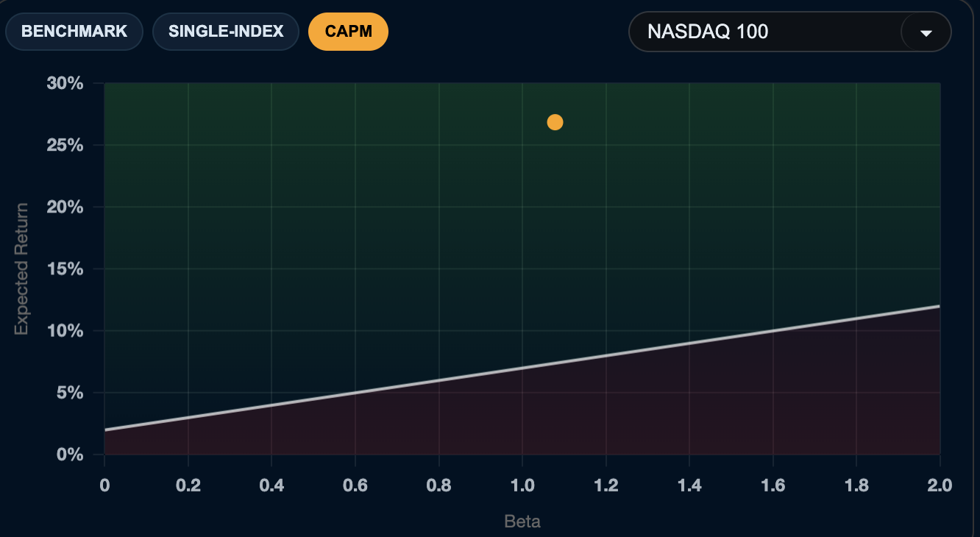Click the Expected Return axis title

click(21, 268)
